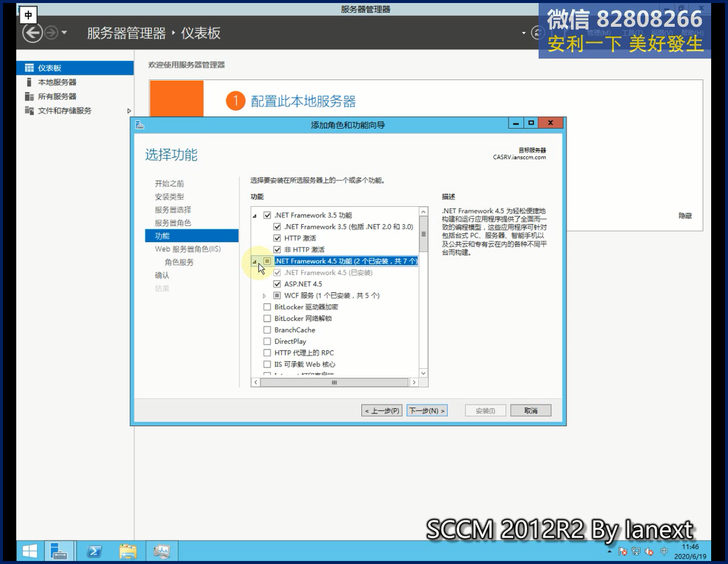
Task: Check the BitLocker 网络解锁 checkbox
Action: point(267,318)
